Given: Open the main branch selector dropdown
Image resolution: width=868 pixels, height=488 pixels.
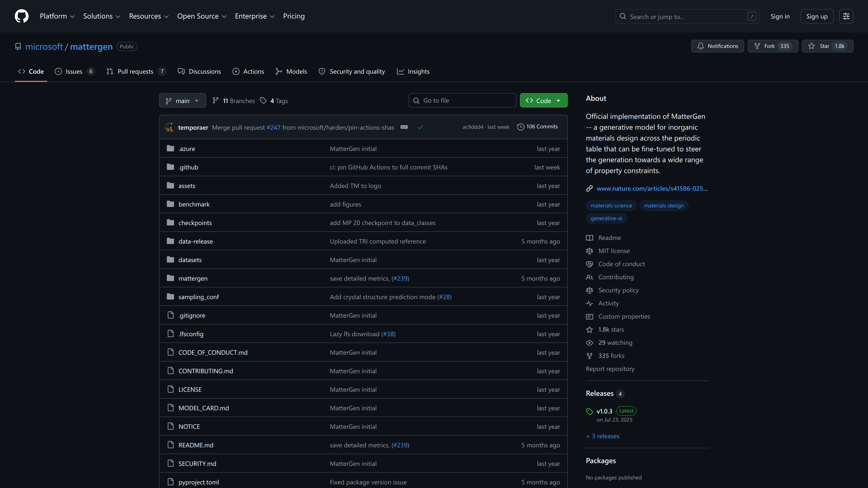Looking at the screenshot, I should pos(182,100).
